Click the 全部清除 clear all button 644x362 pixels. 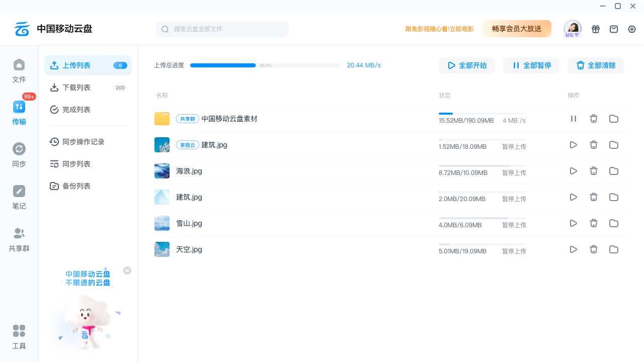595,65
